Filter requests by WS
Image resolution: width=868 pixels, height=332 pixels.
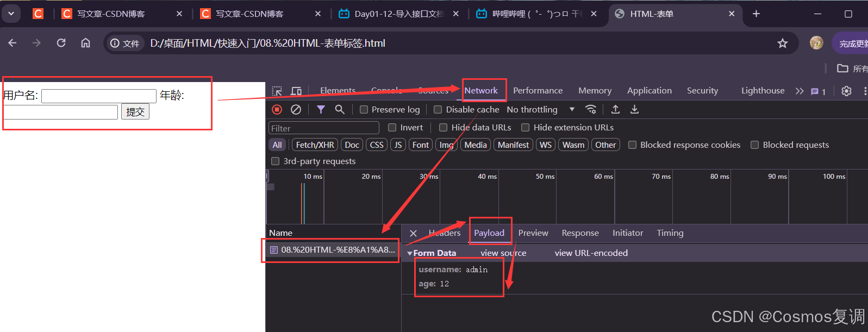click(546, 145)
